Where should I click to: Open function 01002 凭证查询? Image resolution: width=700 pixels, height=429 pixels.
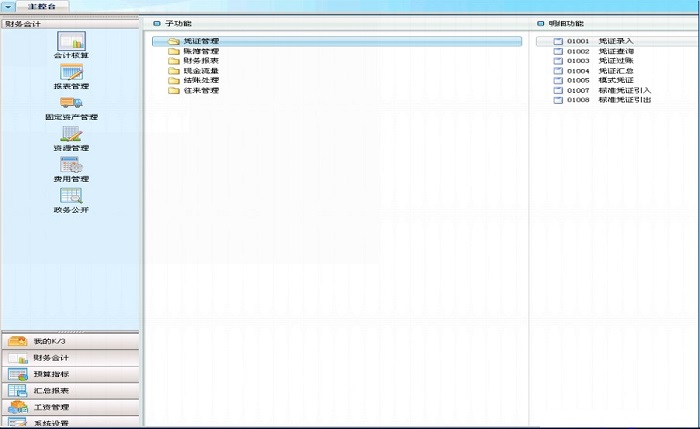pos(593,51)
